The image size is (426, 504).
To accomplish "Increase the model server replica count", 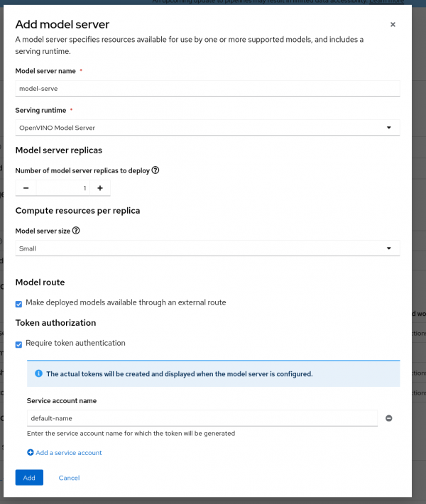I will 100,188.
